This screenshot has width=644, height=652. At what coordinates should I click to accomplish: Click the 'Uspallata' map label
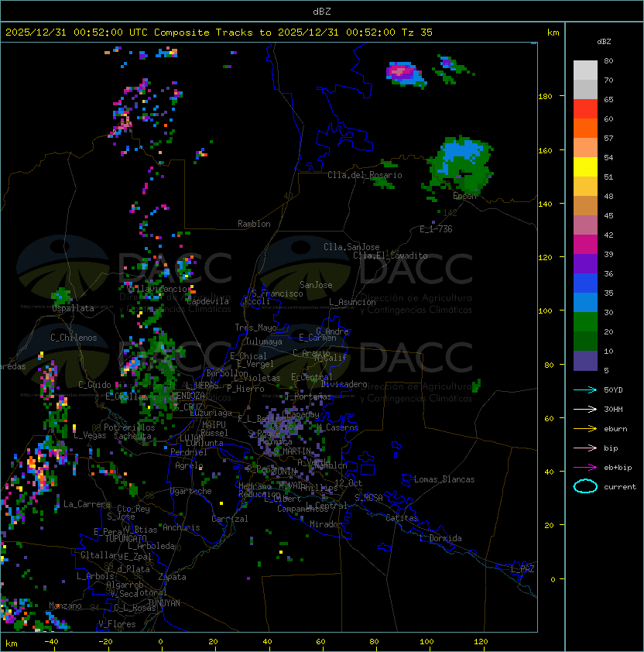tap(74, 308)
